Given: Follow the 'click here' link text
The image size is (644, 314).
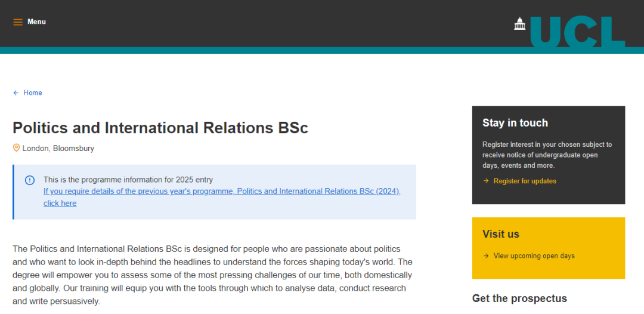Looking at the screenshot, I should (x=60, y=203).
